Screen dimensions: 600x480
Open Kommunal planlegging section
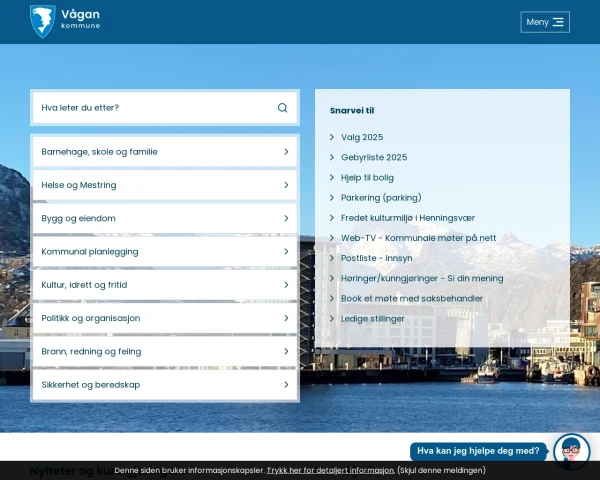coord(164,252)
